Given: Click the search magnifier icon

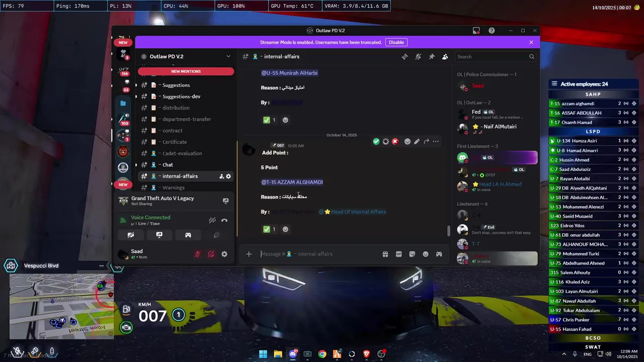Looking at the screenshot, I should click(531, 57).
